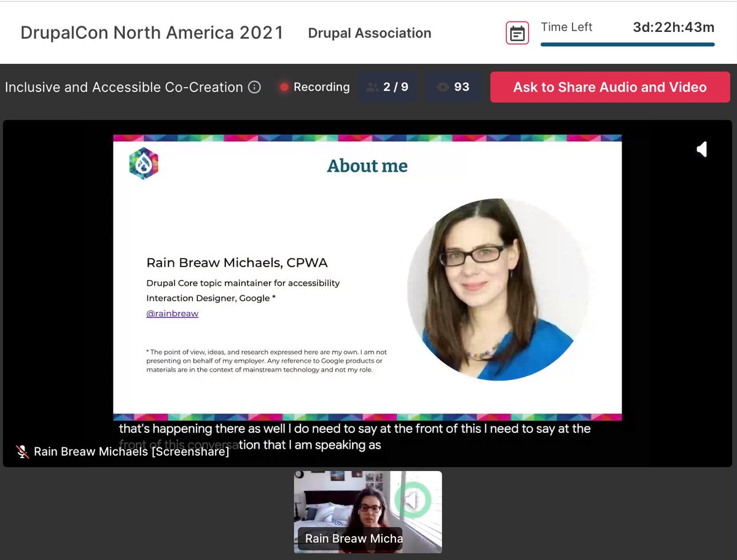737x560 pixels.
Task: Click the Drupal logo on the slide
Action: pyautogui.click(x=144, y=163)
